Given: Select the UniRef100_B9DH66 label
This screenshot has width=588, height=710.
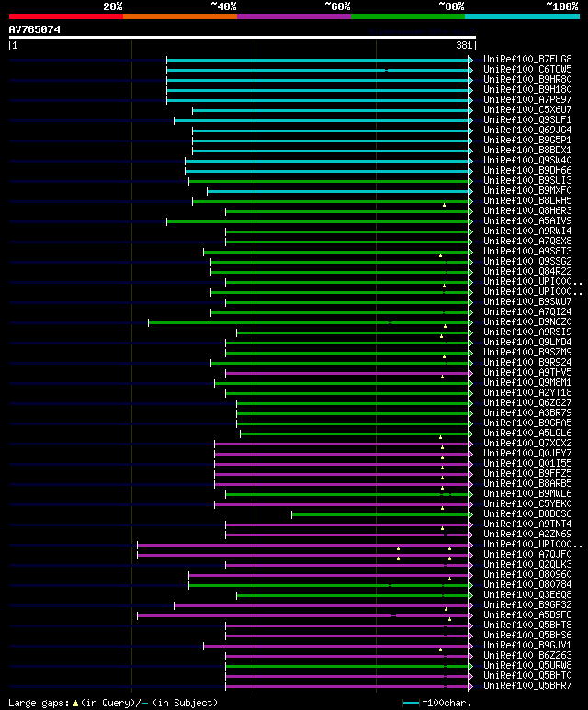Looking at the screenshot, I should (527, 170).
